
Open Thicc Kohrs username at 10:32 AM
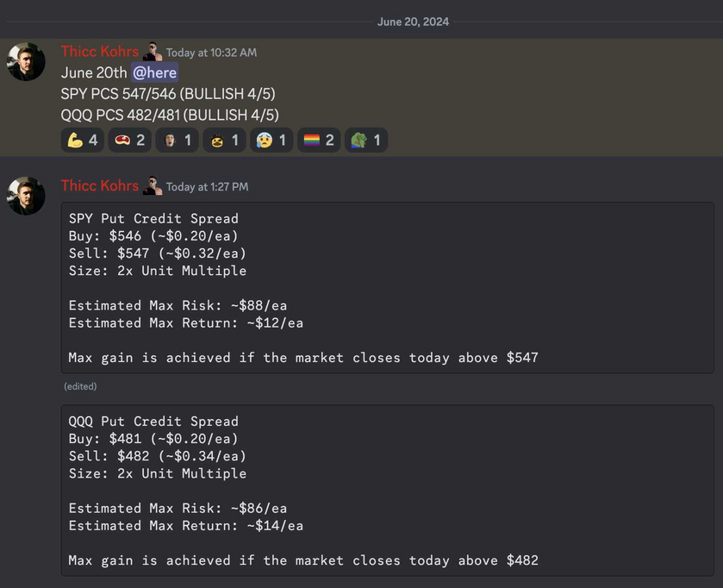[100, 52]
